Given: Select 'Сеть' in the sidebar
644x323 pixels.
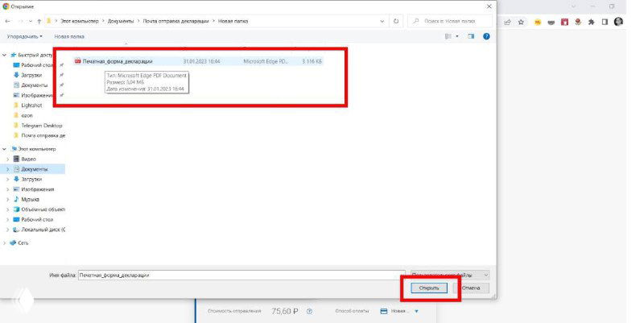Looking at the screenshot, I should tap(23, 243).
